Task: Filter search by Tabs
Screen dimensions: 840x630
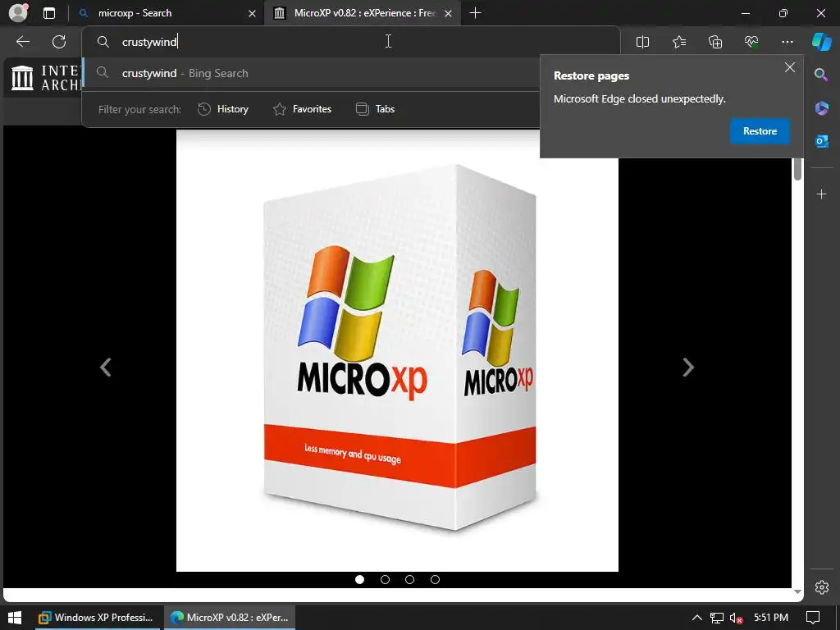Action: coord(376,109)
